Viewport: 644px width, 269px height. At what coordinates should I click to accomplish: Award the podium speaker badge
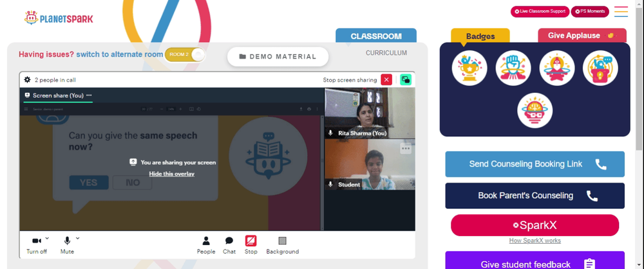pyautogui.click(x=600, y=68)
